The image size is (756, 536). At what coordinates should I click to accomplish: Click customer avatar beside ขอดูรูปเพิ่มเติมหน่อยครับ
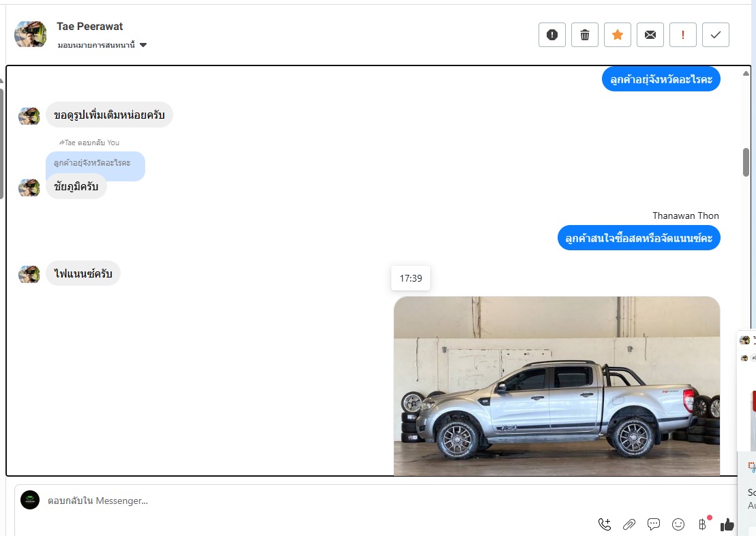29,117
